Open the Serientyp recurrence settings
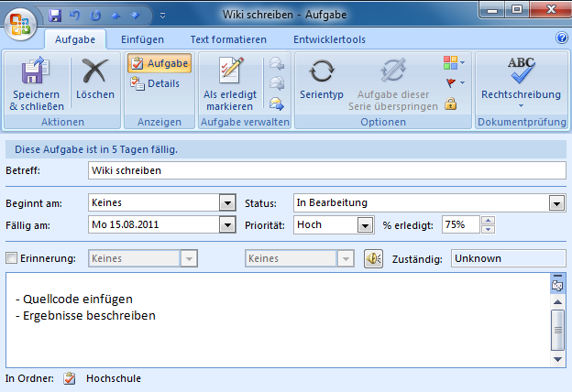The height and width of the screenshot is (392, 572). point(321,73)
